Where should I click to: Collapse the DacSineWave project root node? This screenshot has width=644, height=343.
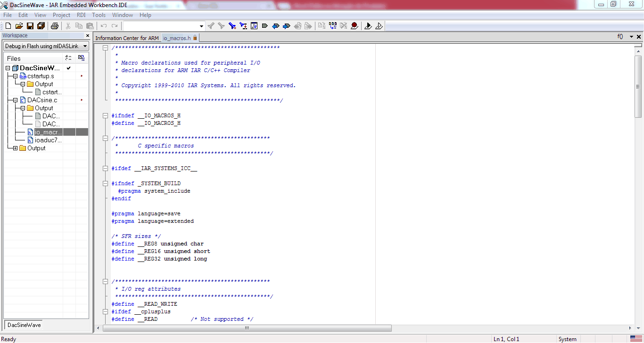coord(8,68)
